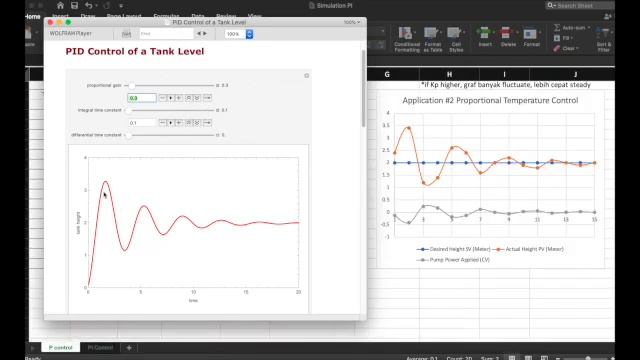This screenshot has height=360, width=640.
Task: Click the Format cells icon in ribbon
Action: (x=530, y=33)
